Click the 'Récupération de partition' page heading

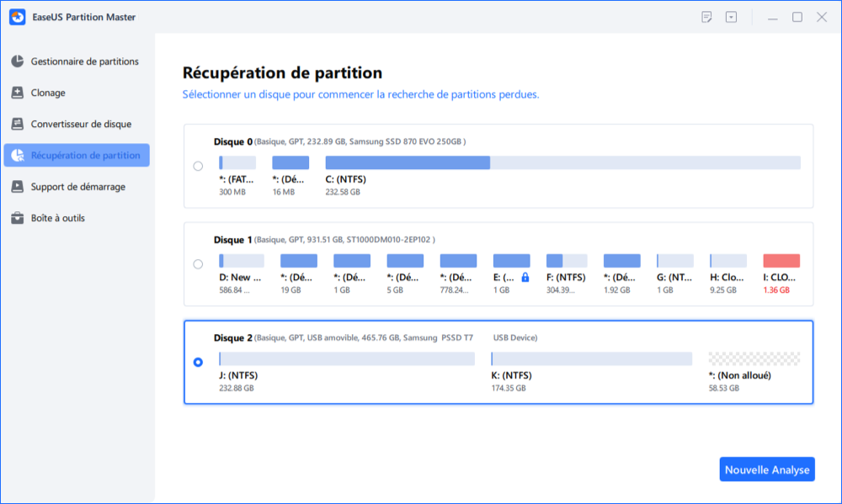[282, 72]
